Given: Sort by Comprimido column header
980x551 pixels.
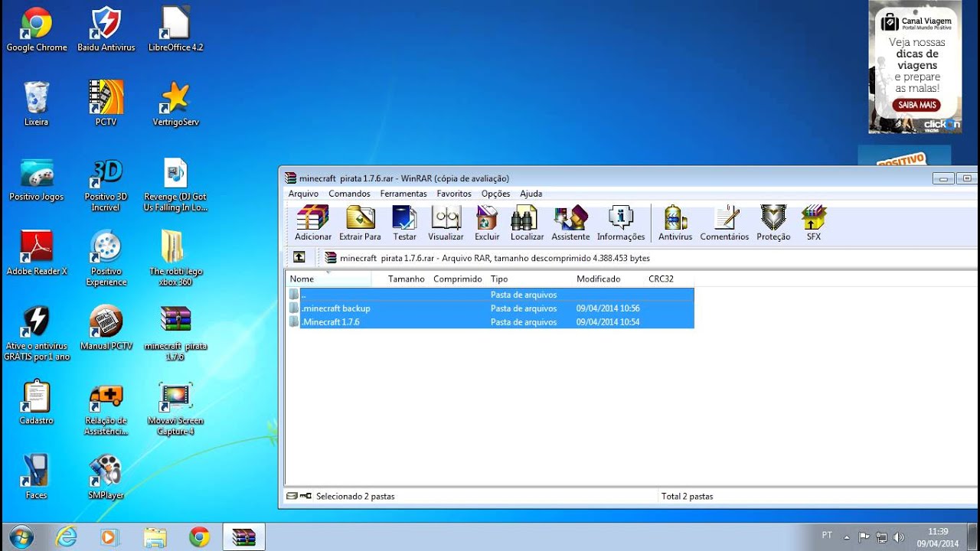Looking at the screenshot, I should pos(458,279).
